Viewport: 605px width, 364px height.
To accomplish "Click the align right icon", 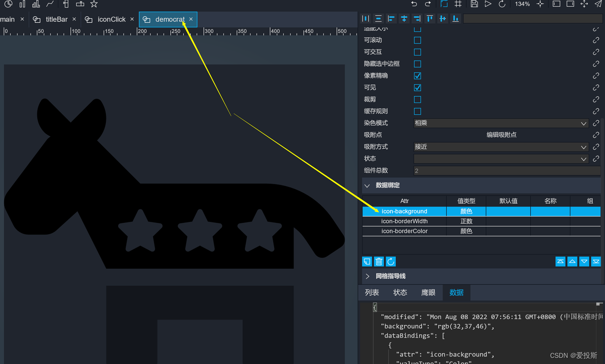I will (x=416, y=18).
